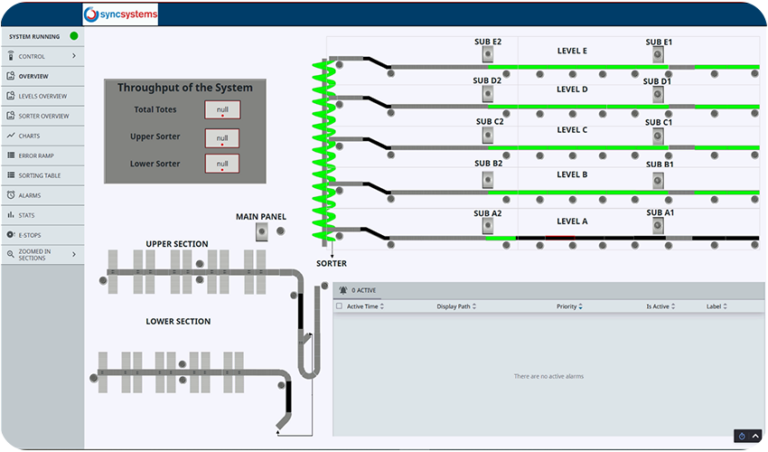Select the SUB D1 panel icon

(x=658, y=94)
